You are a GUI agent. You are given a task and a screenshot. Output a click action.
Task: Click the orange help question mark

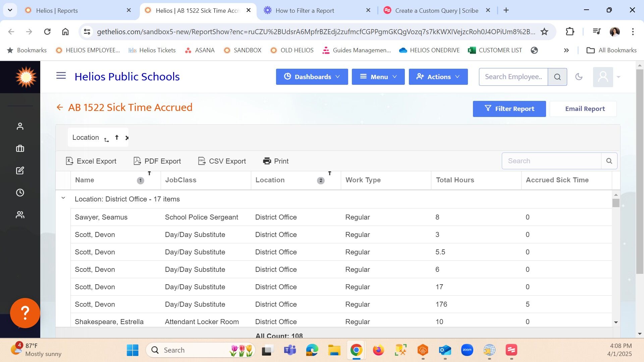click(25, 313)
